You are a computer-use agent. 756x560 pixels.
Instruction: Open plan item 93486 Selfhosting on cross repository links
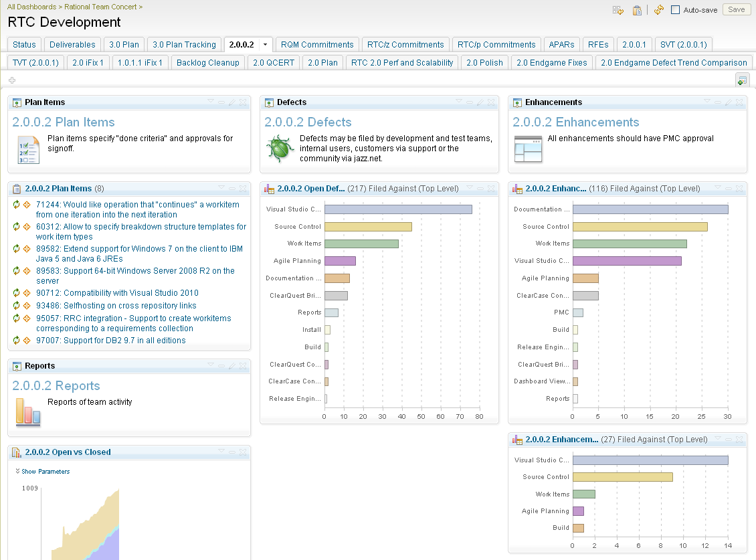[116, 305]
